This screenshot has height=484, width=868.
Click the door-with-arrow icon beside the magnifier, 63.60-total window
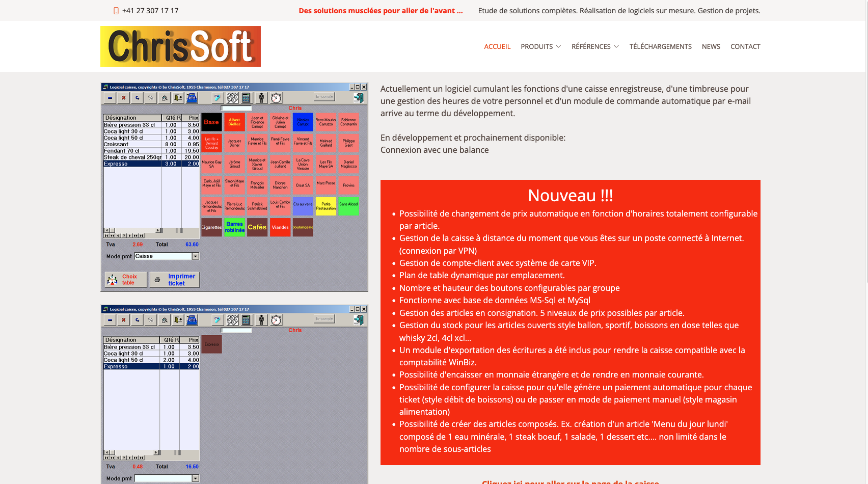pyautogui.click(x=178, y=98)
